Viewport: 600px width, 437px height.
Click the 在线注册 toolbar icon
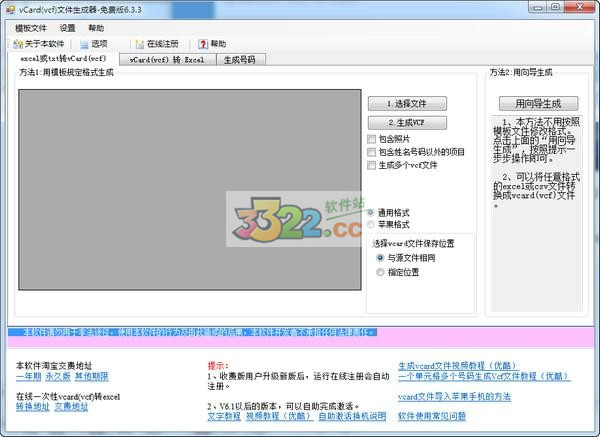click(140, 44)
